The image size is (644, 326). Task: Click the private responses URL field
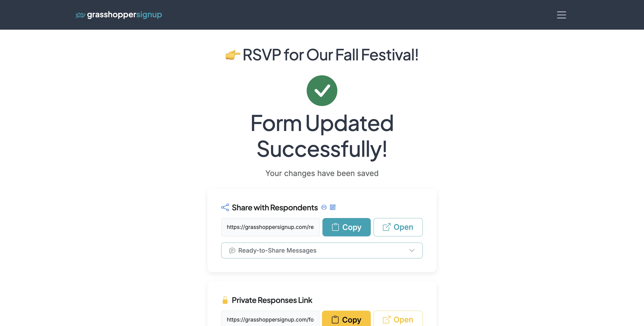pos(270,319)
